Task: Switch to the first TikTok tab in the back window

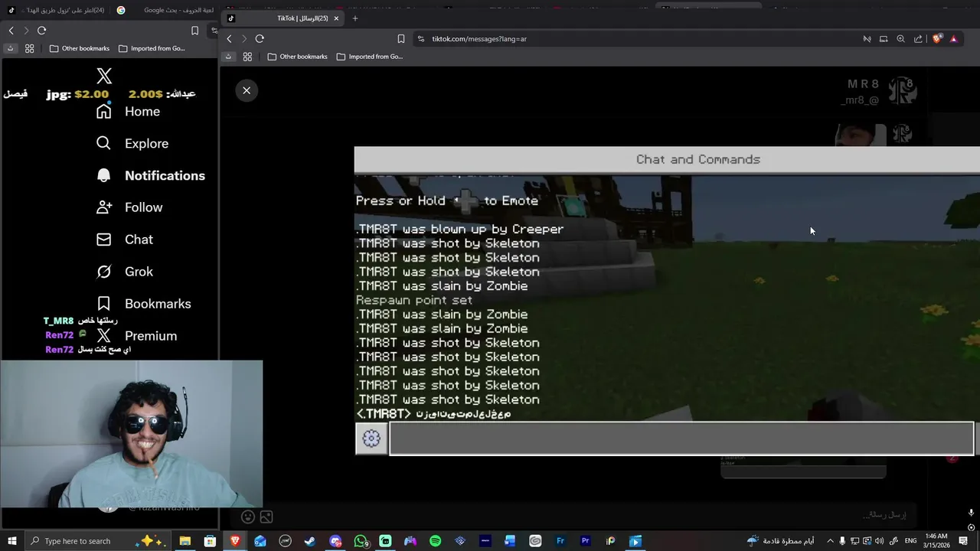Action: 57,10
